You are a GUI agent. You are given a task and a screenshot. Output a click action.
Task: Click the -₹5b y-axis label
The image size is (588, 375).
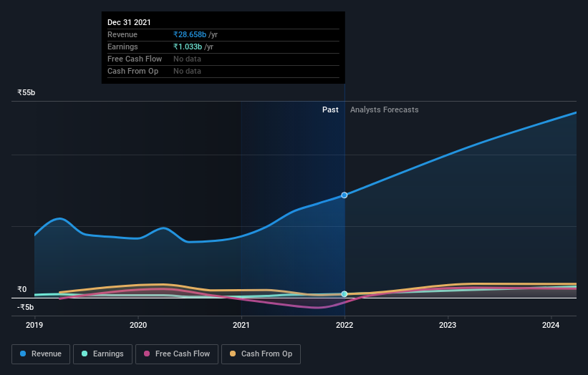pyautogui.click(x=26, y=307)
